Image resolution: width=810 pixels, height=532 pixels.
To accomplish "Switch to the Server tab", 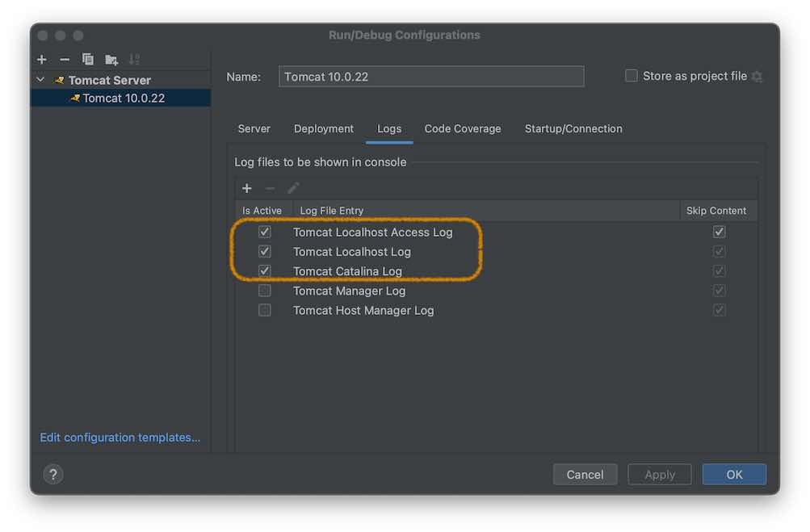I will coord(254,128).
